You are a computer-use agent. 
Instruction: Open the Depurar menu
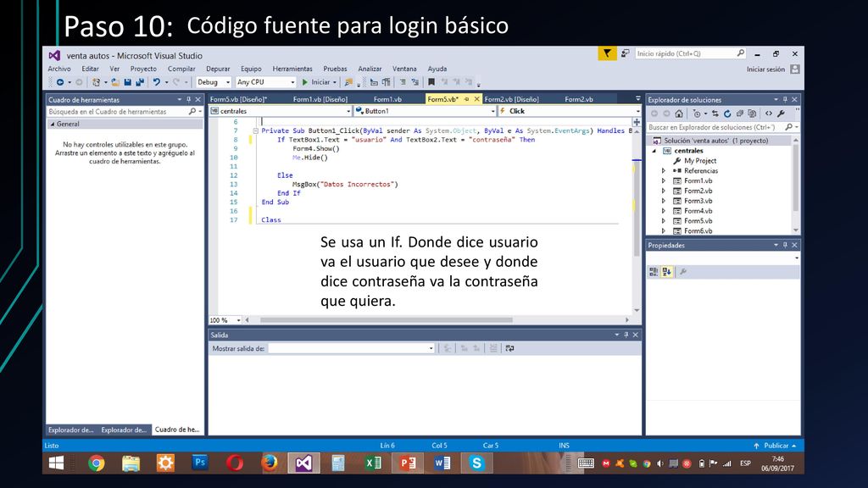[x=218, y=69]
